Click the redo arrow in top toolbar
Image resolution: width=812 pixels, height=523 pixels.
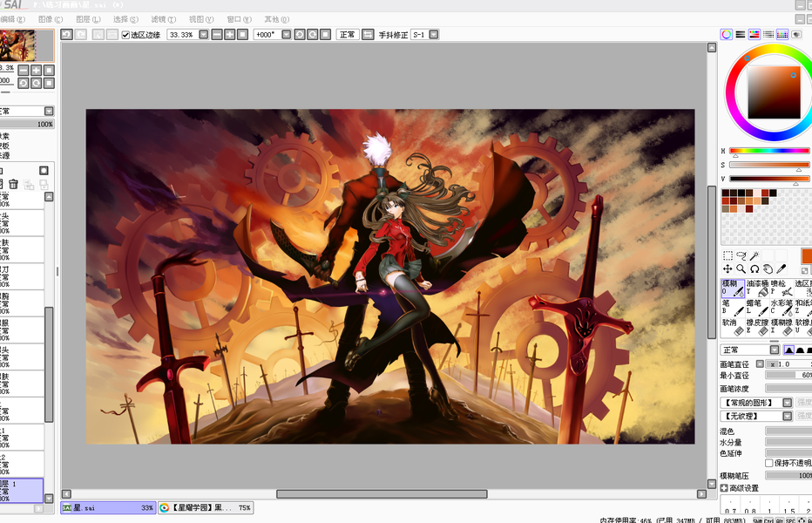tap(81, 35)
